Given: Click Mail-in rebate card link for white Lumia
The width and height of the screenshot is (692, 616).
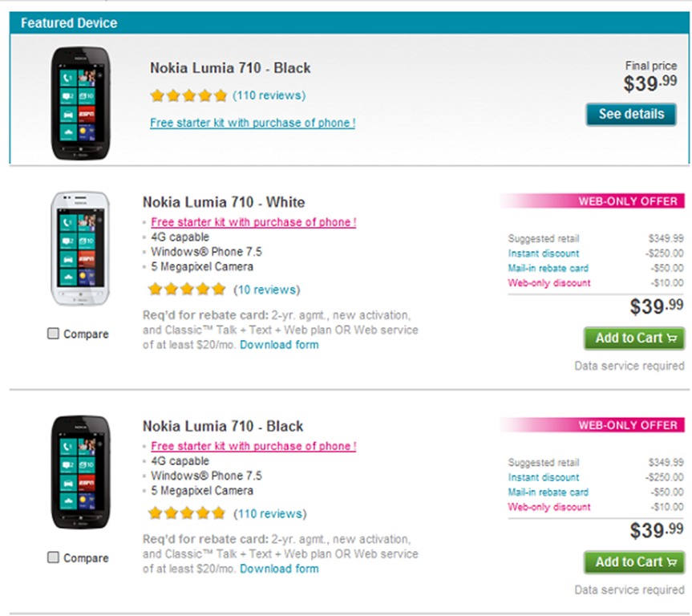Looking at the screenshot, I should coord(548,268).
